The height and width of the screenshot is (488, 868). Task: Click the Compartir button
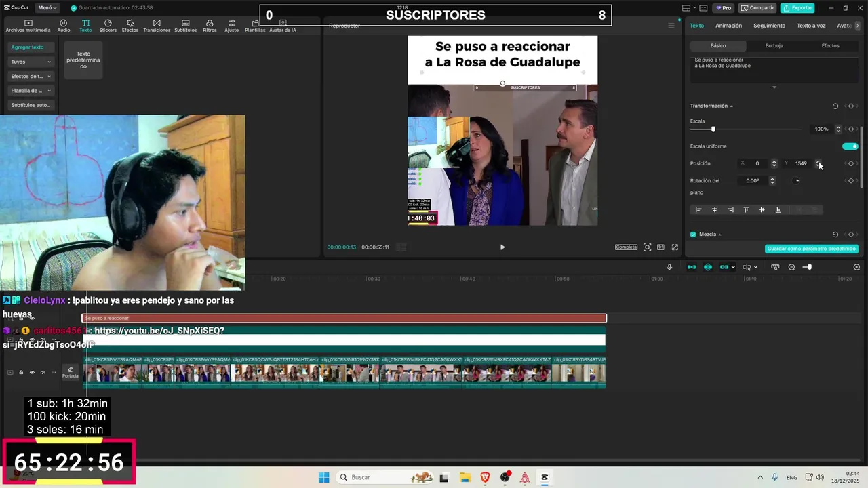757,8
